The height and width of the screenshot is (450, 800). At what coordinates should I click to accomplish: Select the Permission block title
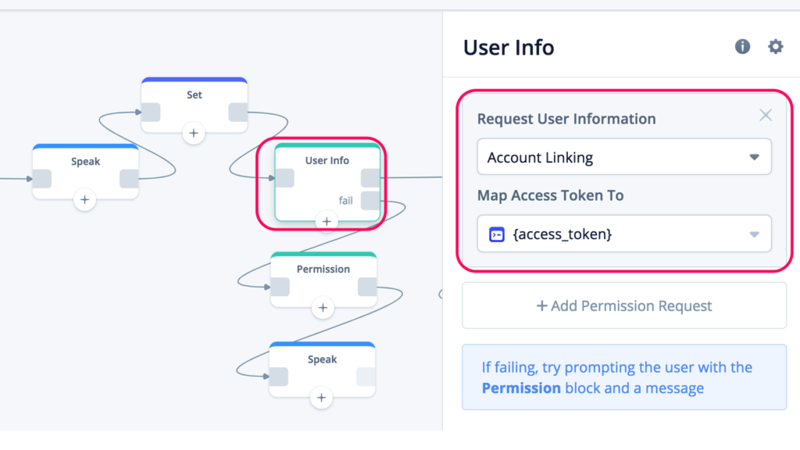(323, 269)
